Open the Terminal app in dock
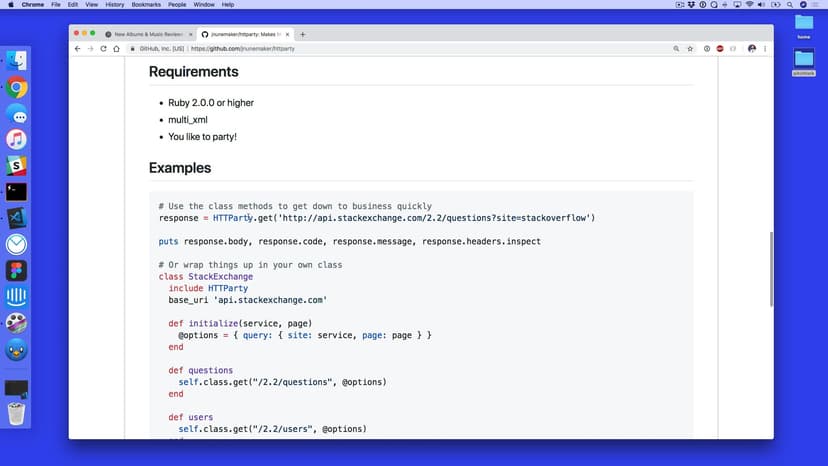This screenshot has width=828, height=466. [16, 192]
